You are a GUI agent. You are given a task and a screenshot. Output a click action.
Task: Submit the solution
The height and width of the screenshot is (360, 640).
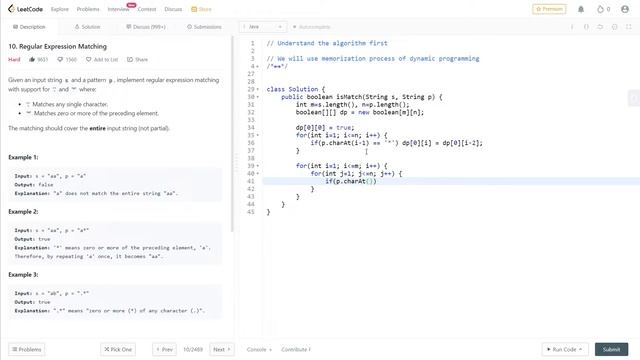[x=611, y=349]
